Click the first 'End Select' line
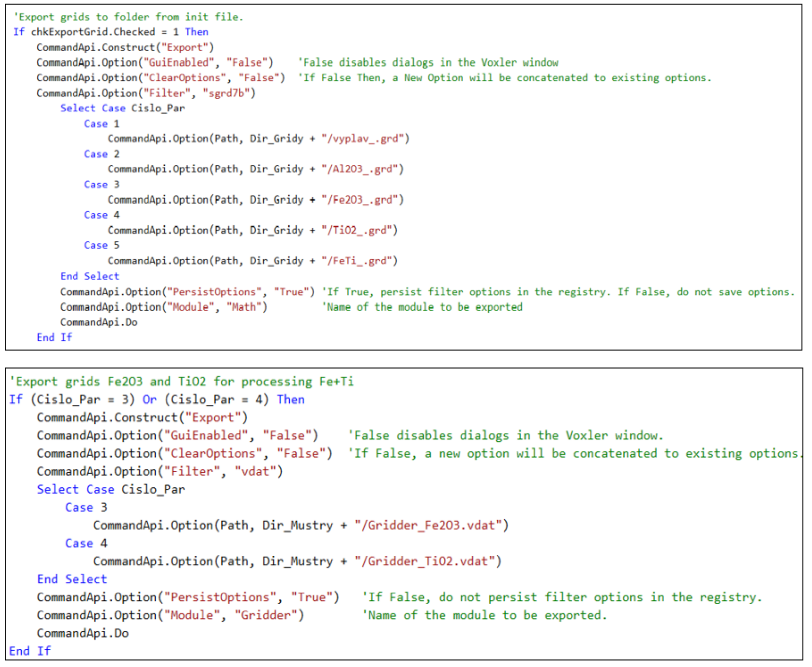 (90, 276)
